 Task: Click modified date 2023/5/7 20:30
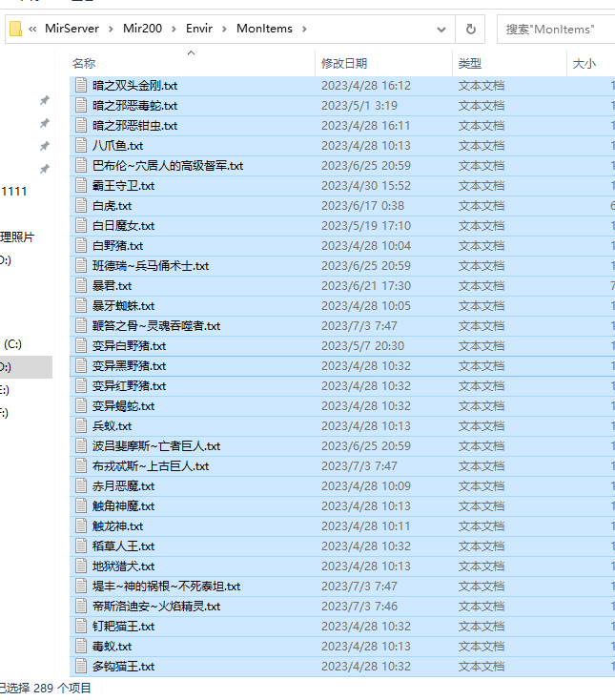tap(362, 345)
